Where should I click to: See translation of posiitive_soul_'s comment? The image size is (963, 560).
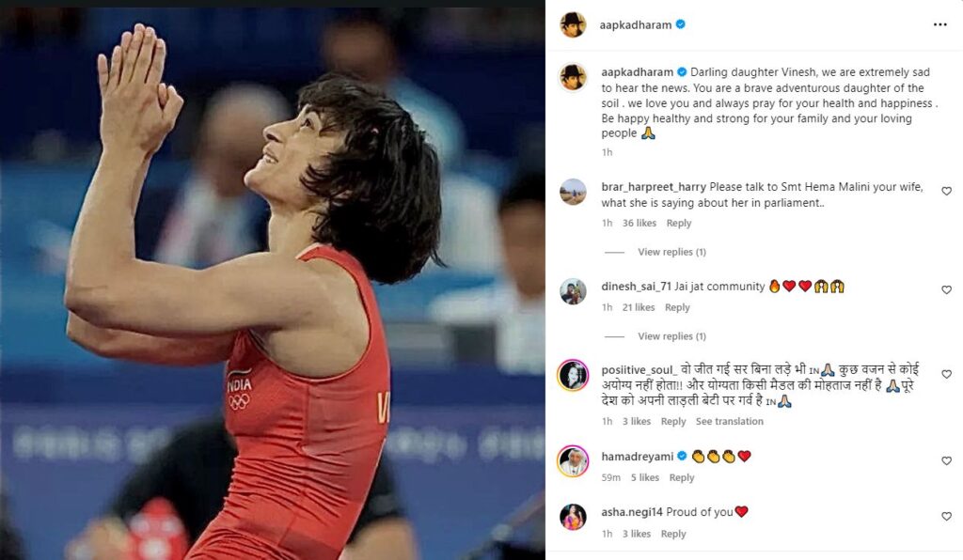point(730,421)
